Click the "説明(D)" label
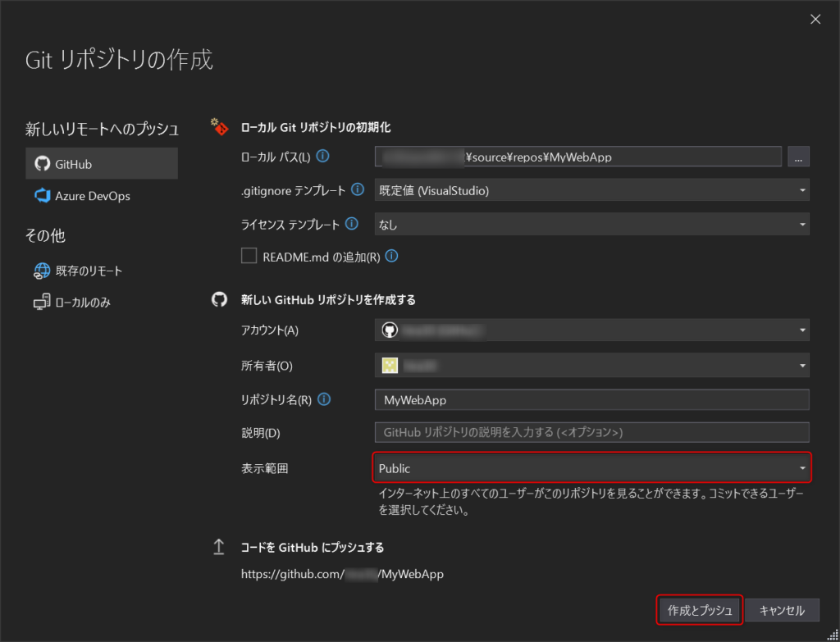840x642 pixels. click(261, 433)
